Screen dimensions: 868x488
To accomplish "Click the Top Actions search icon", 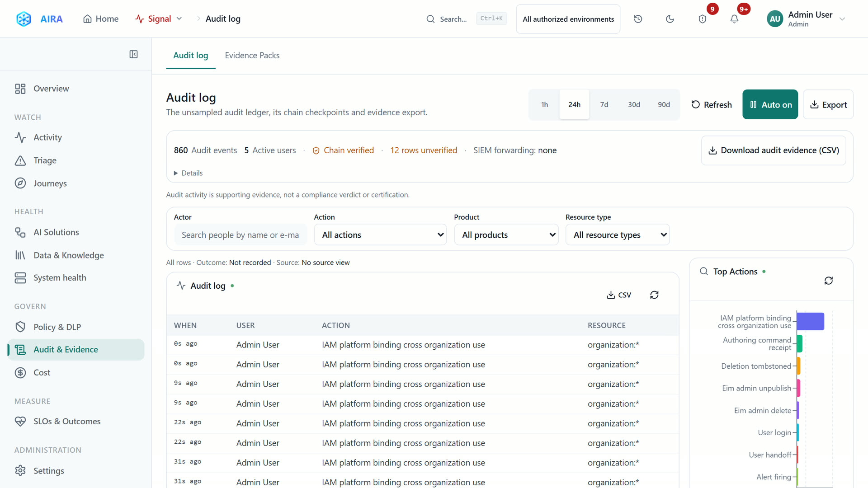I will click(x=704, y=271).
